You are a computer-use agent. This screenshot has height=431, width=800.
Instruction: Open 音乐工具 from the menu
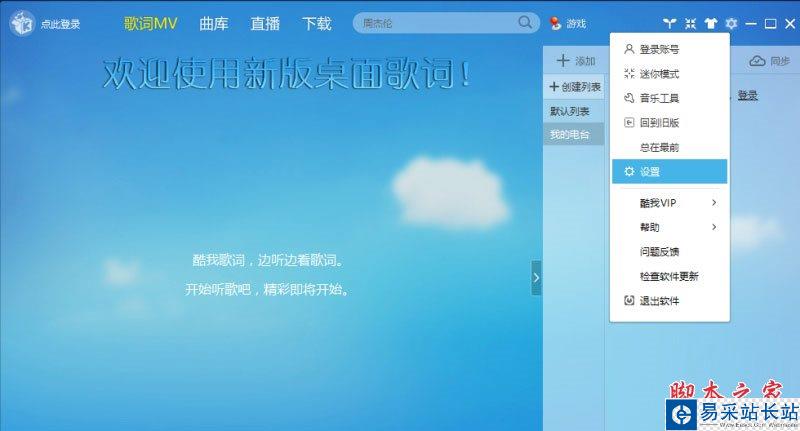click(670, 98)
